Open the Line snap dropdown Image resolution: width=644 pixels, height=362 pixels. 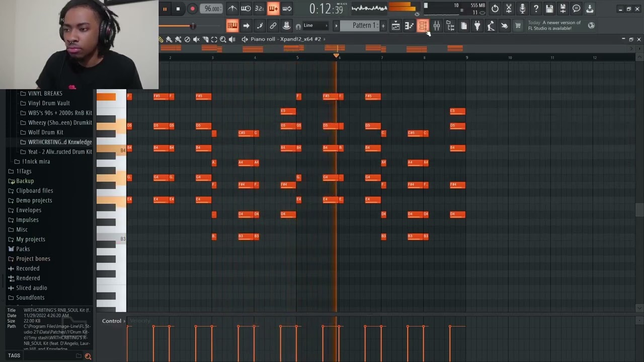point(315,26)
